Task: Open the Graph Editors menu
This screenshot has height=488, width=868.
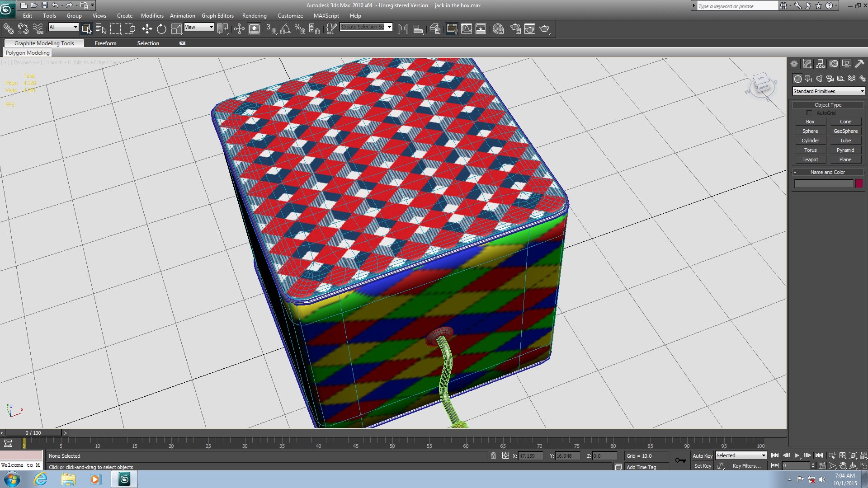Action: pos(217,16)
